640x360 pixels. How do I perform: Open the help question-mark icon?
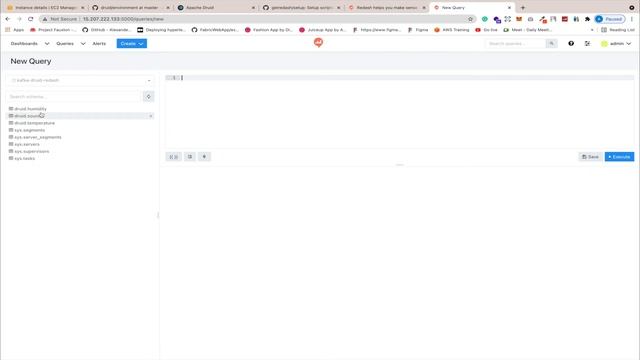pyautogui.click(x=571, y=44)
